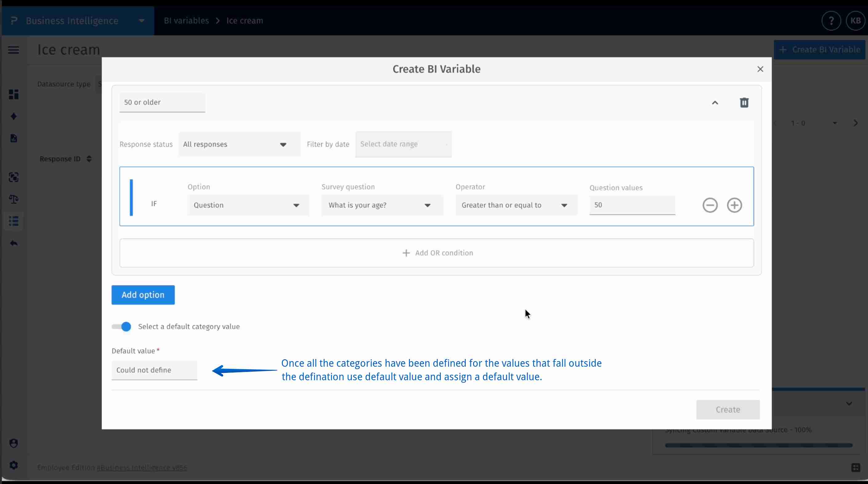Click the Add option button
868x484 pixels.
click(x=143, y=295)
